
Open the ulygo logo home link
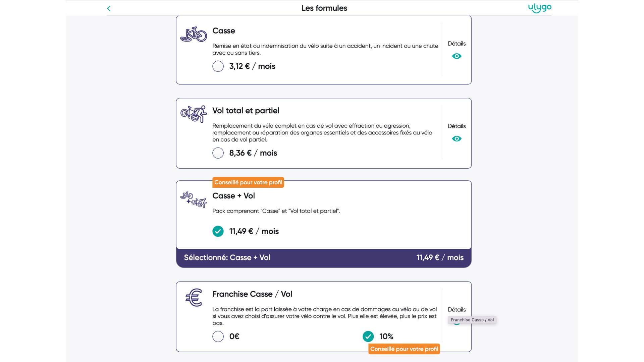tap(540, 8)
